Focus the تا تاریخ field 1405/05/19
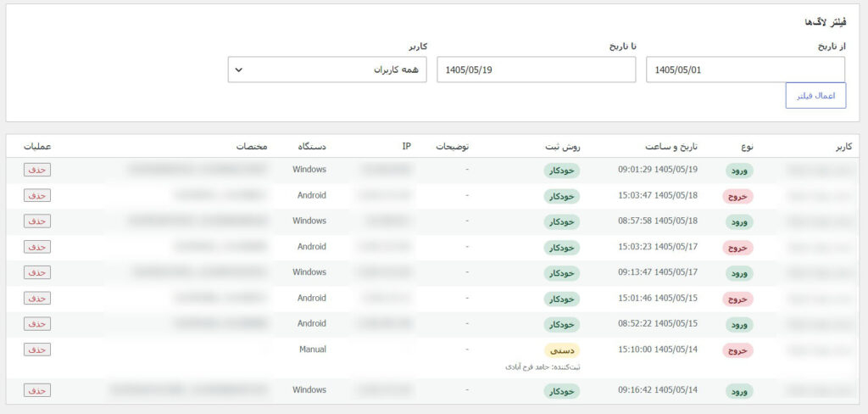 (x=537, y=70)
